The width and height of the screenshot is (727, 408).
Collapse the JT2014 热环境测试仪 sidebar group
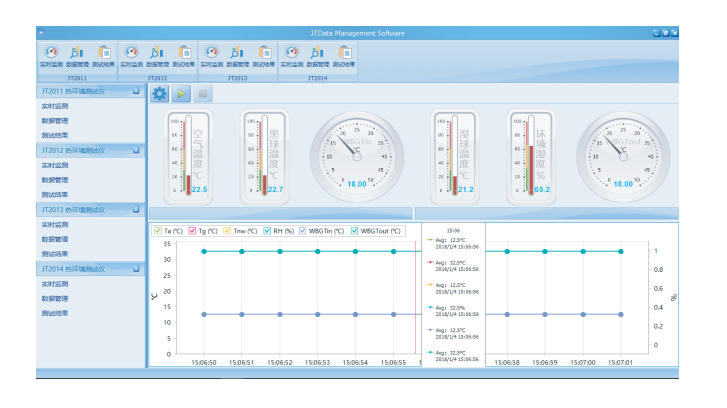(x=136, y=269)
